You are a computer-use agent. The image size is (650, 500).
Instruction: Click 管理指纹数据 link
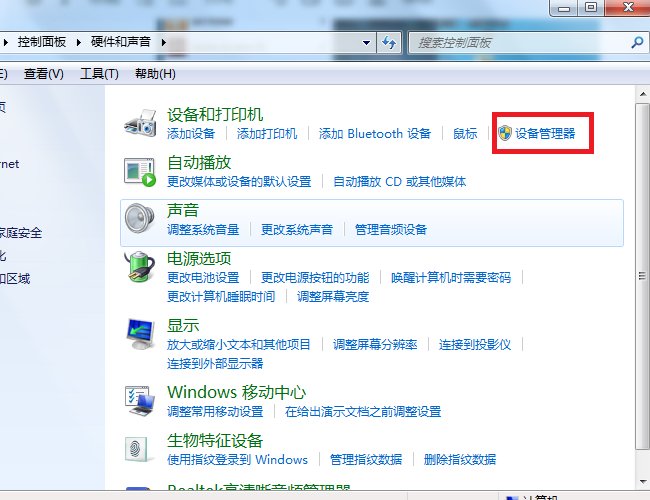(366, 459)
